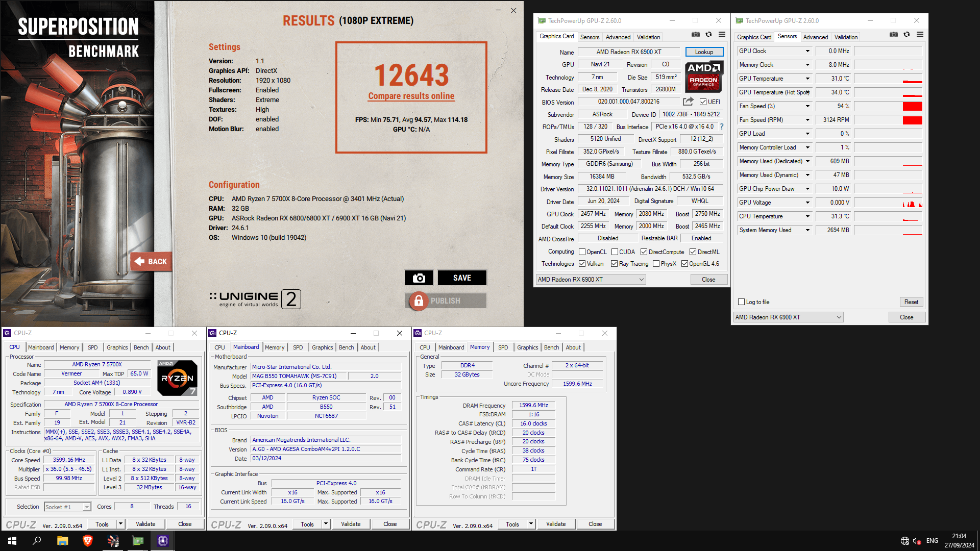This screenshot has width=980, height=551.
Task: Expand the Fan Speed (%) sensor dropdown
Action: (807, 106)
